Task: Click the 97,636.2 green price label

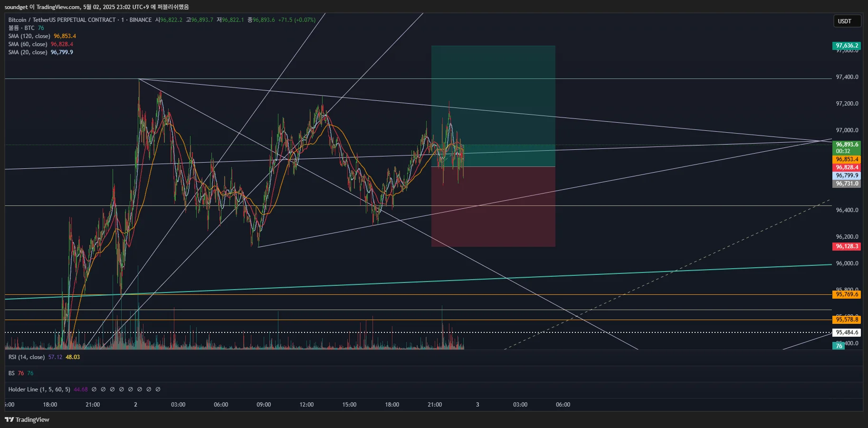Action: (x=847, y=46)
